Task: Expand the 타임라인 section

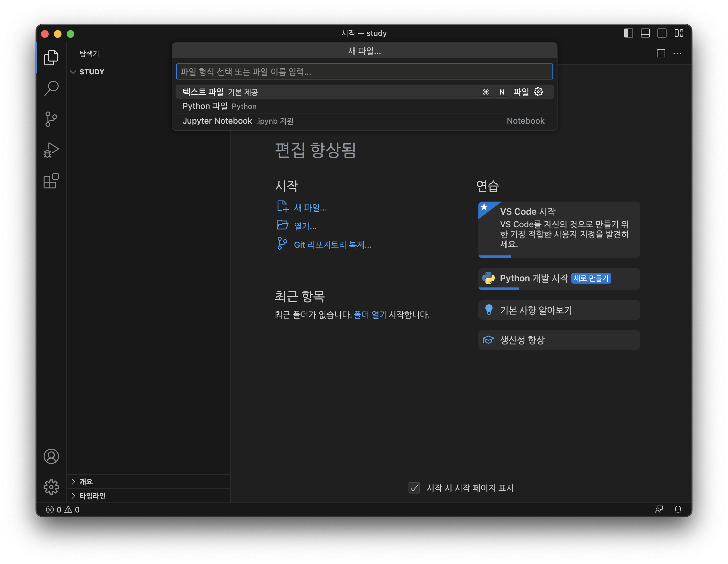Action: [92, 496]
